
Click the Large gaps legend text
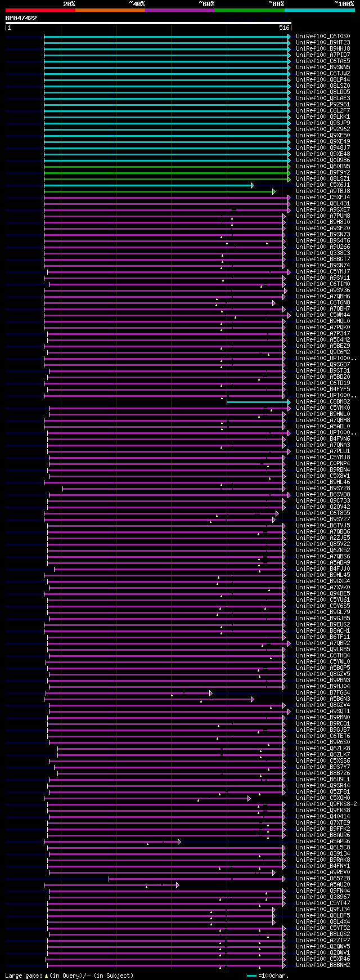69,975
